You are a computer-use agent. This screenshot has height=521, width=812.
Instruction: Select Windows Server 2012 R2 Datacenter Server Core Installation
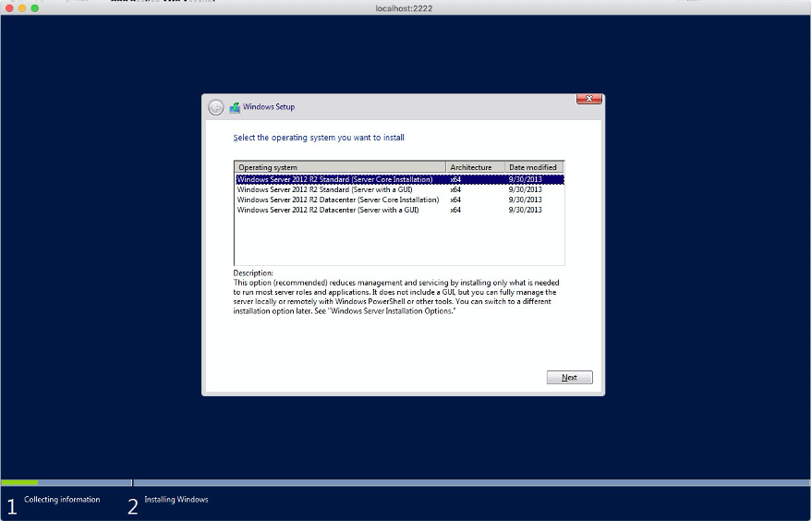[x=399, y=200]
